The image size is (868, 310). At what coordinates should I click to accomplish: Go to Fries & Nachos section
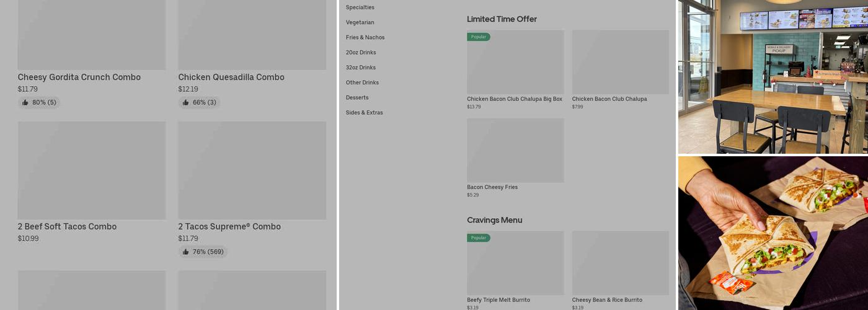[x=365, y=37]
